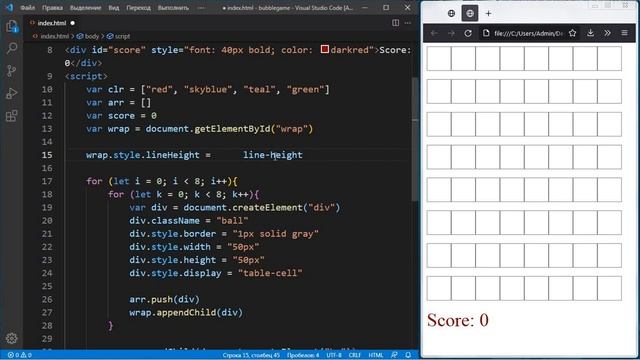The height and width of the screenshot is (360, 640).
Task: Click script in the breadcrumb
Action: point(118,36)
